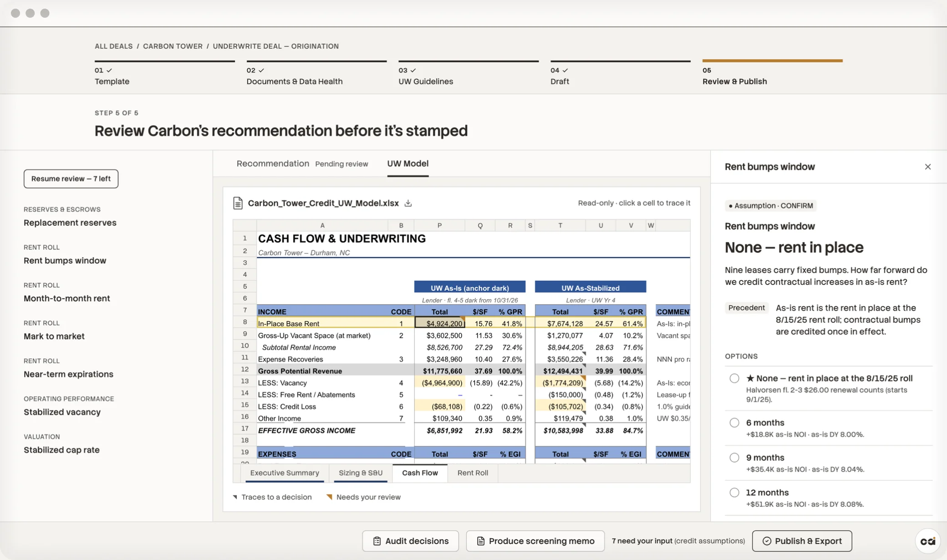Click Resume review — 7 left button
The width and height of the screenshot is (947, 560).
(71, 178)
